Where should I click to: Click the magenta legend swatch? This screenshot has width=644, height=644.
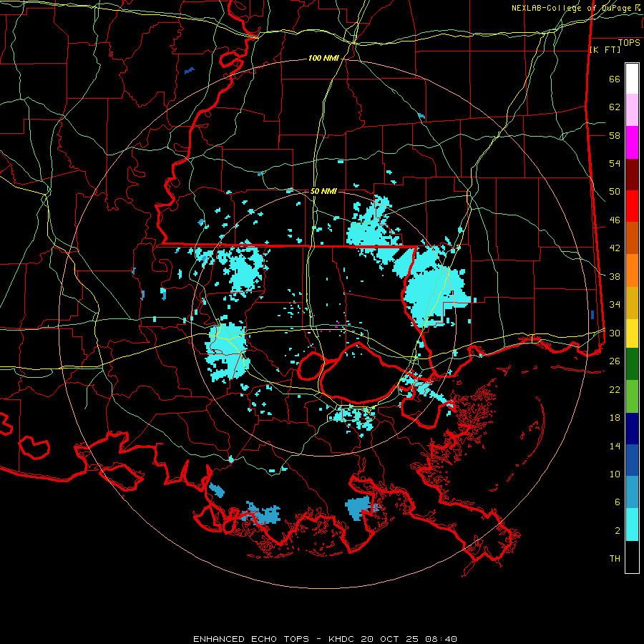(x=632, y=142)
